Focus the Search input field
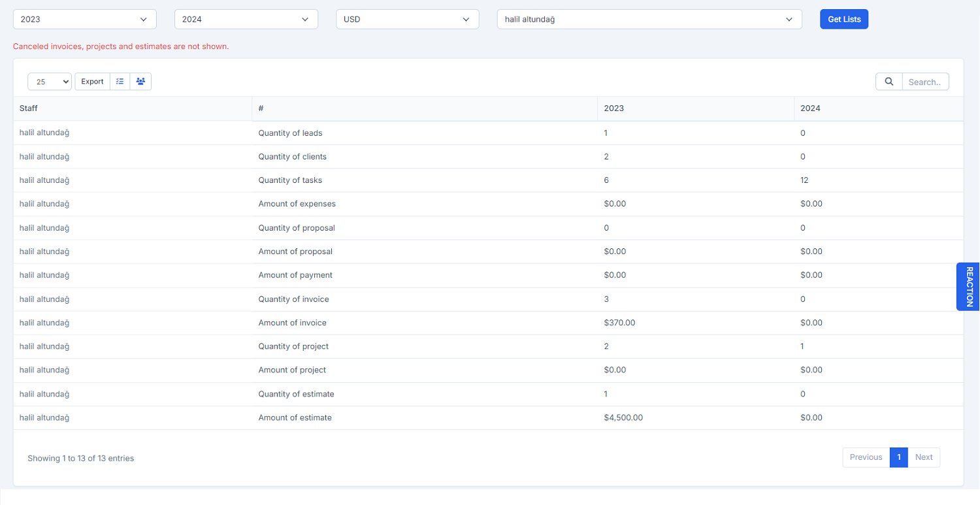This screenshot has width=980, height=505. click(x=925, y=82)
